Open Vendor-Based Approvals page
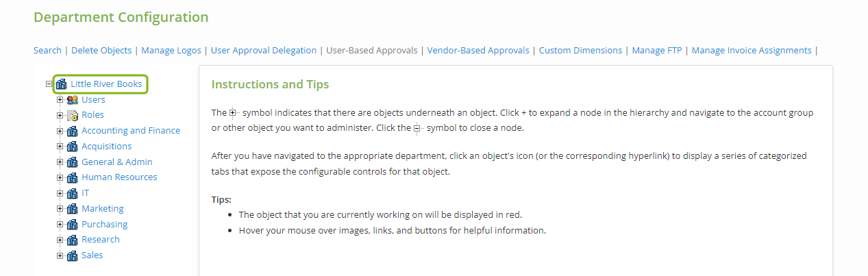 [478, 50]
